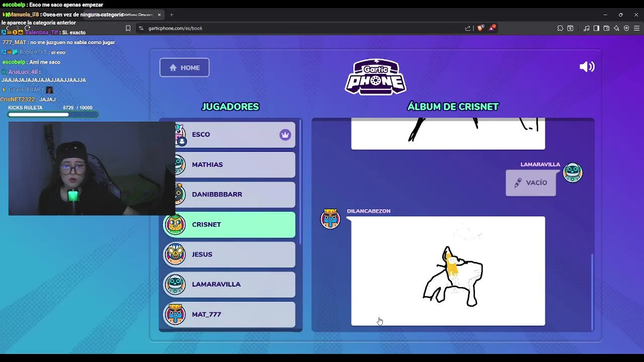
Task: Open the browser hamburger menu
Action: [x=636, y=28]
